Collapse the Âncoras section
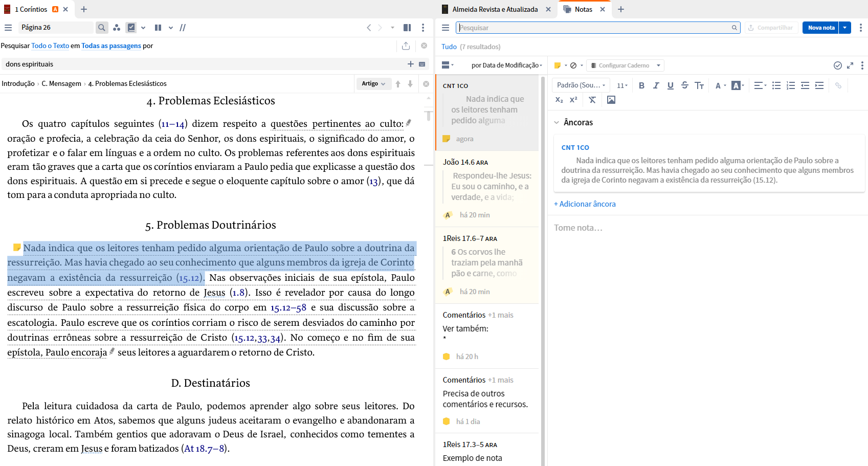 pyautogui.click(x=557, y=122)
